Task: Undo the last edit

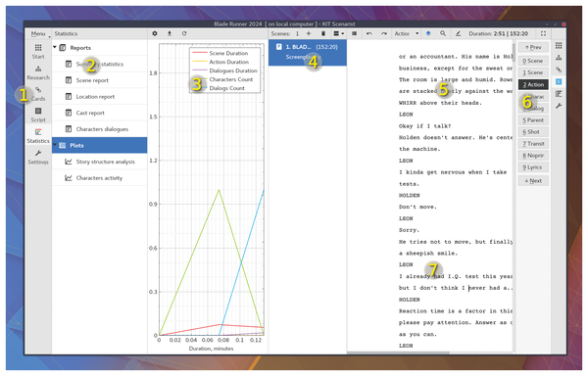Action: tap(369, 33)
